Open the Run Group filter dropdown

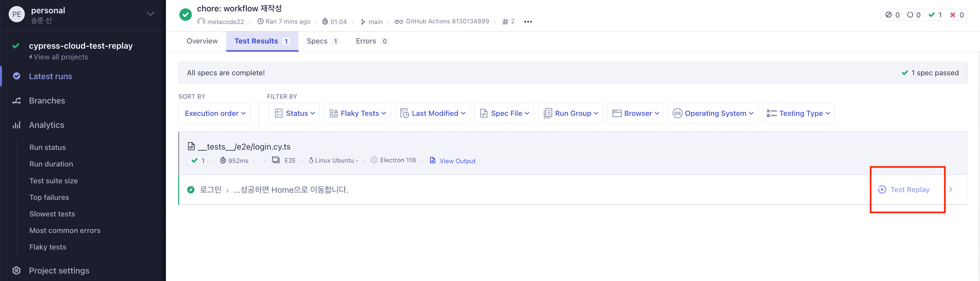[x=571, y=113]
